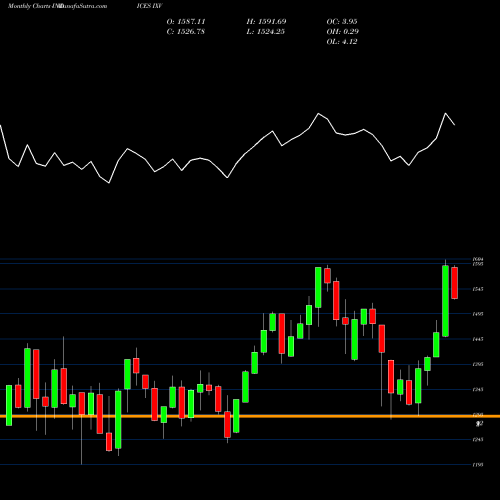Click the 1395 price axis label
Screen dimensions: 500x500
click(478, 364)
